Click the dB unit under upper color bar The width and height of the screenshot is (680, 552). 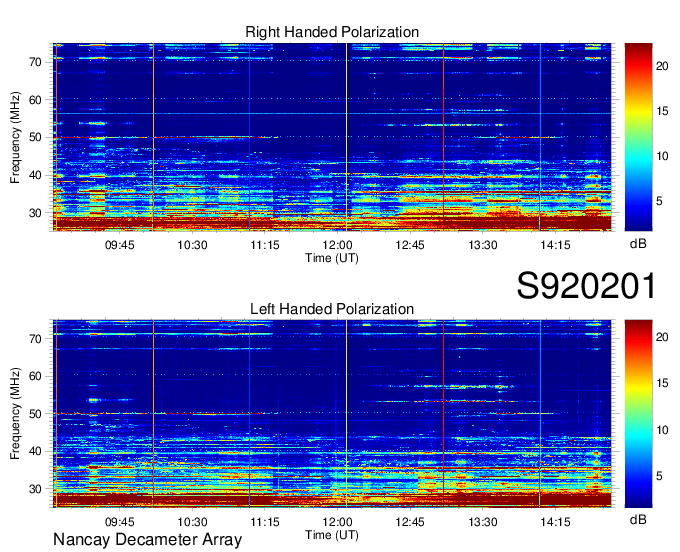click(638, 244)
